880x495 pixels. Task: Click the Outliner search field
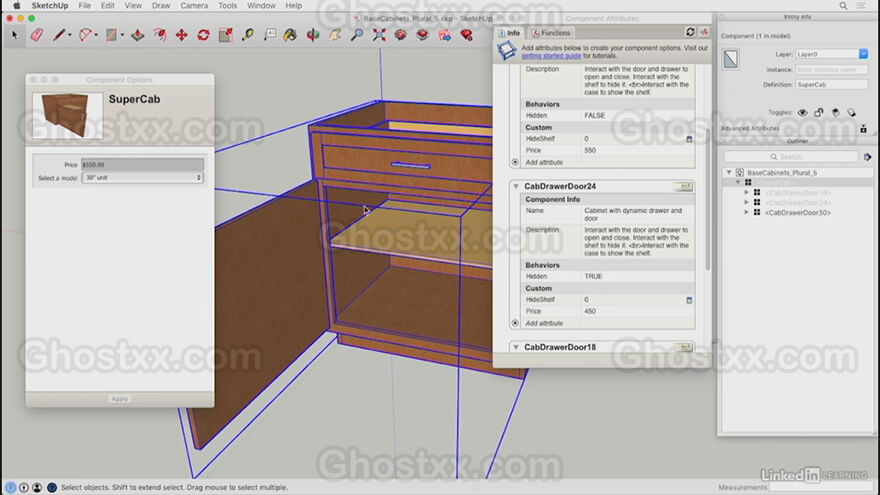[791, 157]
